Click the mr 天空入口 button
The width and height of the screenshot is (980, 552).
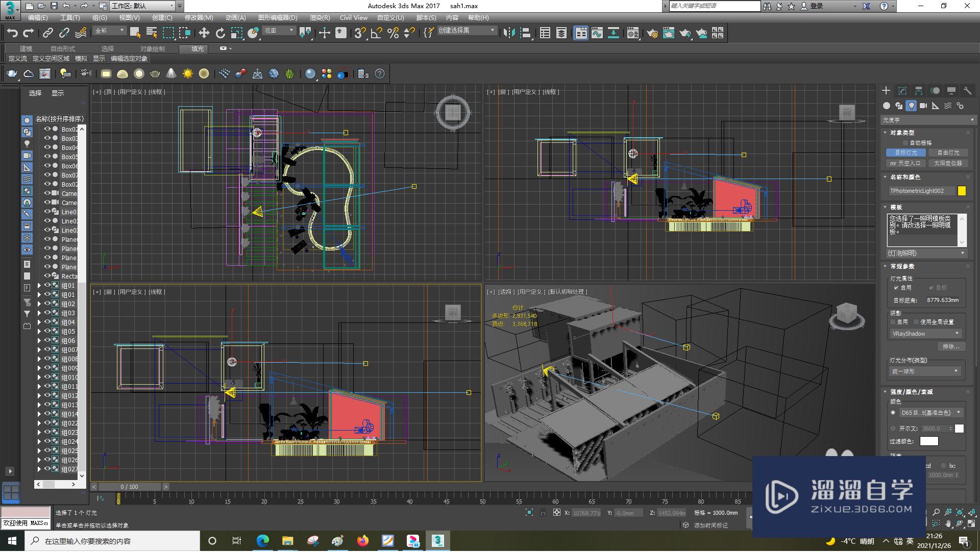[906, 163]
